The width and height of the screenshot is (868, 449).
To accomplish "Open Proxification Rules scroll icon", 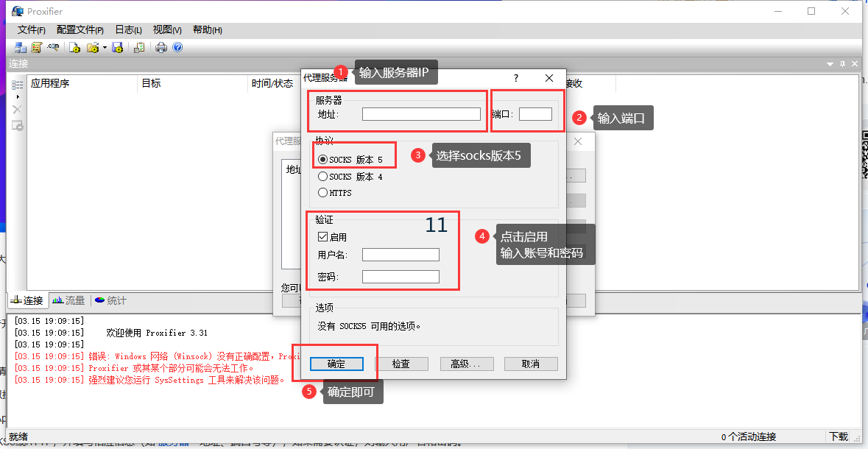I will click(x=37, y=48).
